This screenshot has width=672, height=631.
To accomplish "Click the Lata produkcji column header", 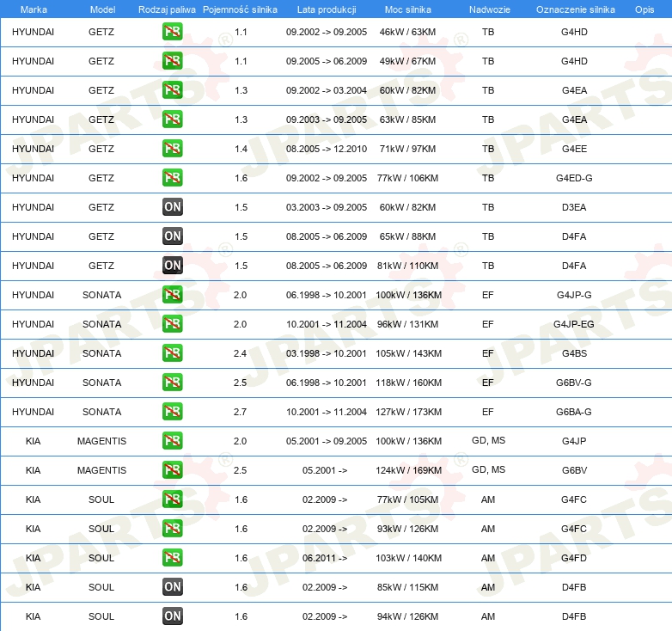I will point(327,9).
